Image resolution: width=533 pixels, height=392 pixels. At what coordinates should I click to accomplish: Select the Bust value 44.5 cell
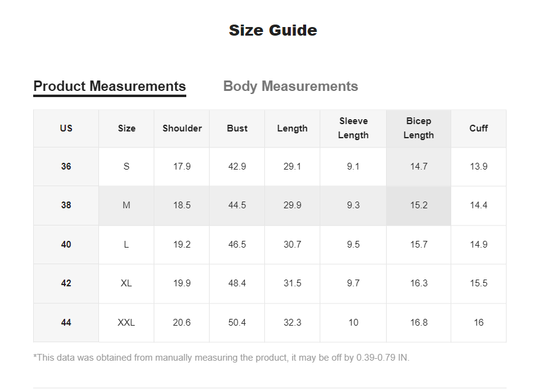click(237, 205)
